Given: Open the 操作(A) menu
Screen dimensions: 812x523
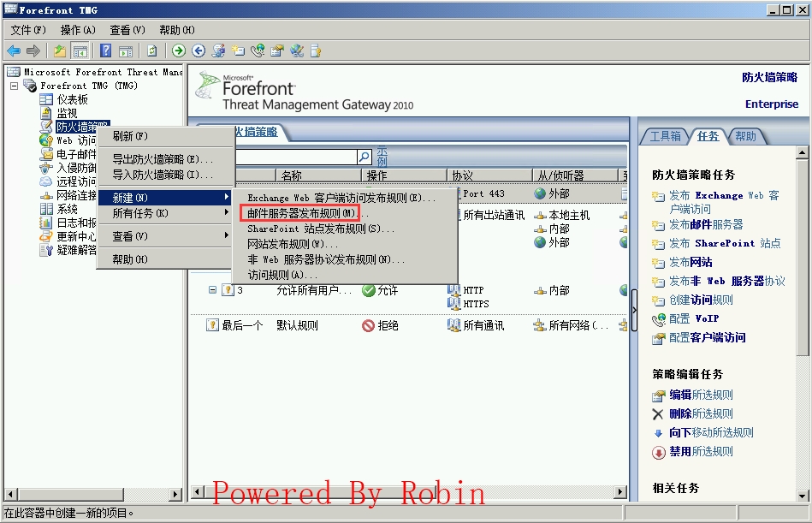Looking at the screenshot, I should point(78,30).
